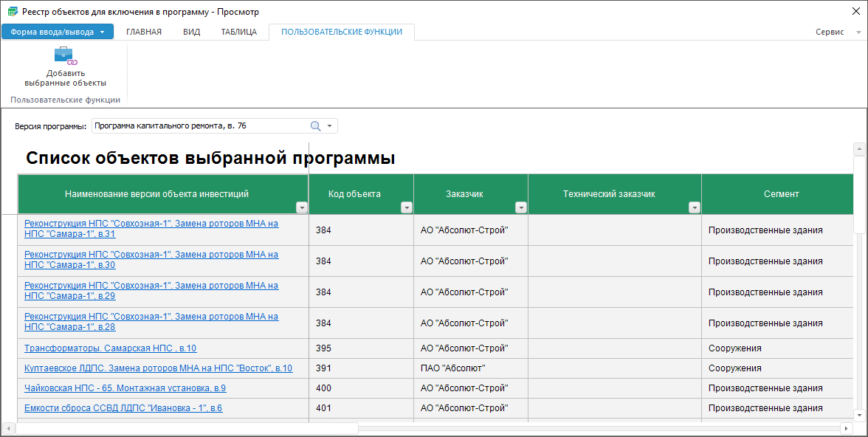Viewport: 868px width, 437px height.
Task: Open filter for object name column
Action: pos(301,208)
